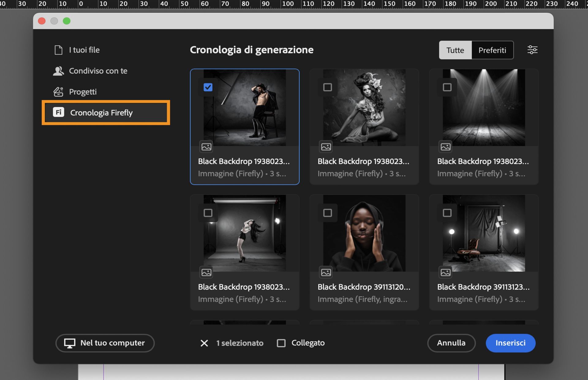Enable the Collegato checkbox
Screen dimensions: 588x380
281,343
